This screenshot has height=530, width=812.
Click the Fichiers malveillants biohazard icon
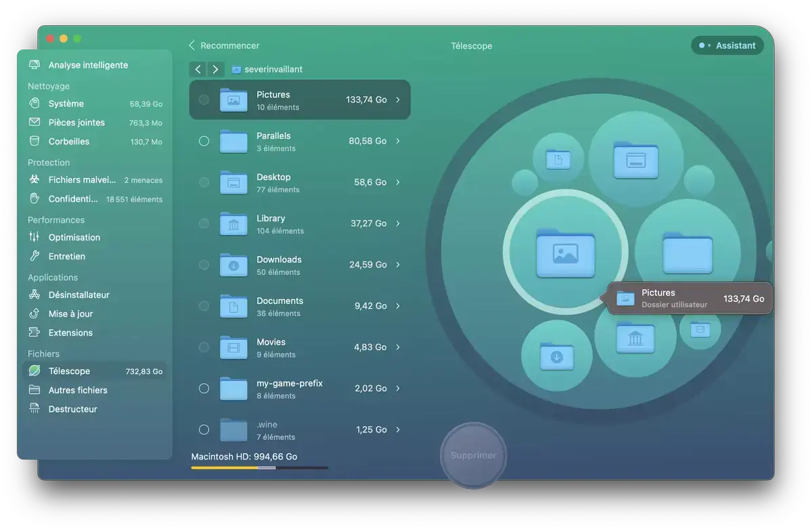(35, 180)
